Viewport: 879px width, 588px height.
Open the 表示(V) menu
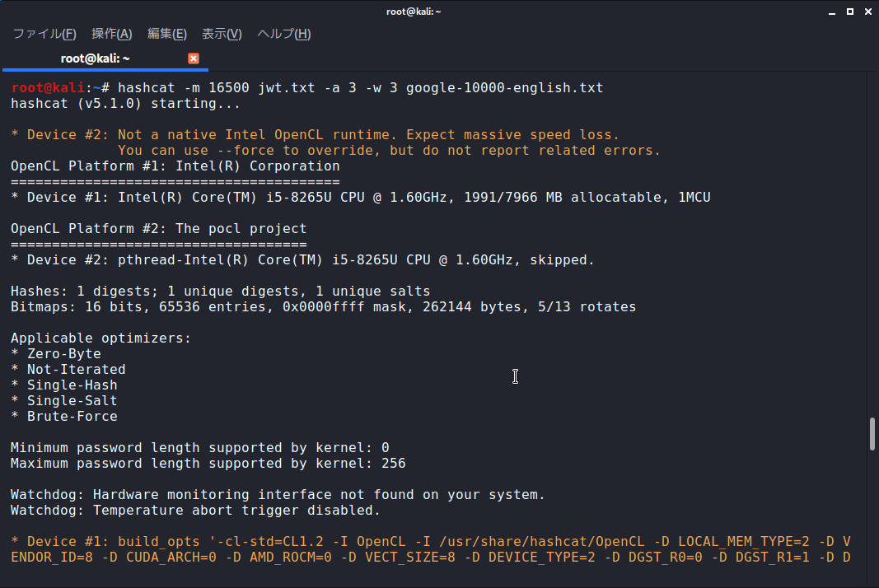click(x=222, y=34)
